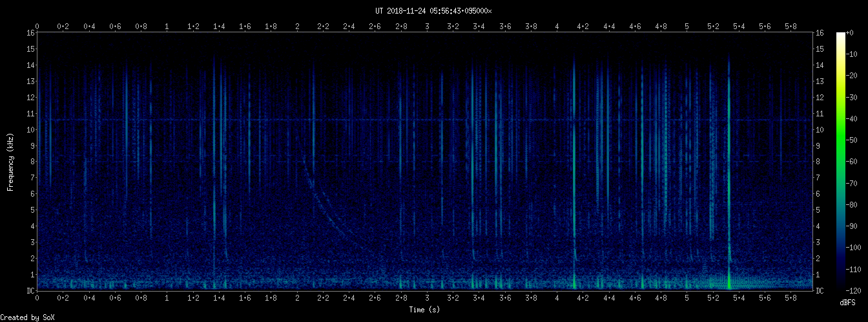The width and height of the screenshot is (868, 322).
Task: Click '0.4' on the top time axis
Action: (x=89, y=27)
